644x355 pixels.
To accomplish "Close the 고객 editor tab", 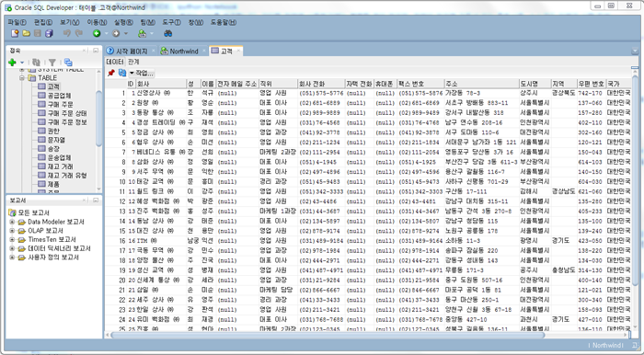I will tap(238, 51).
